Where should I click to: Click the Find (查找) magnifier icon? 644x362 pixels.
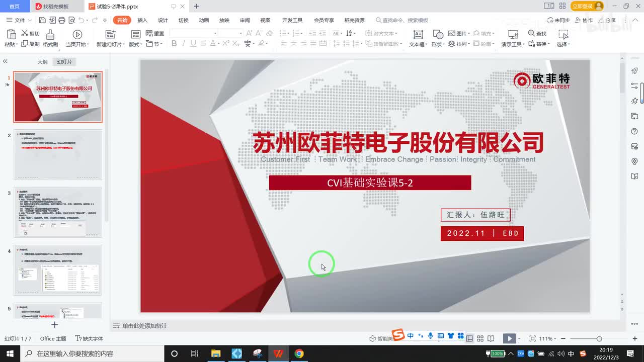click(x=531, y=33)
